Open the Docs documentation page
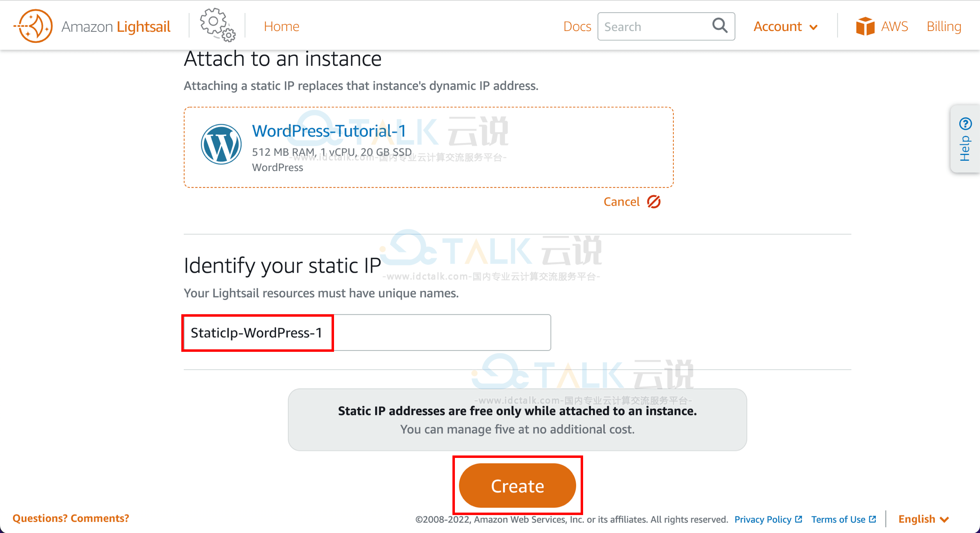The width and height of the screenshot is (980, 533). click(576, 26)
